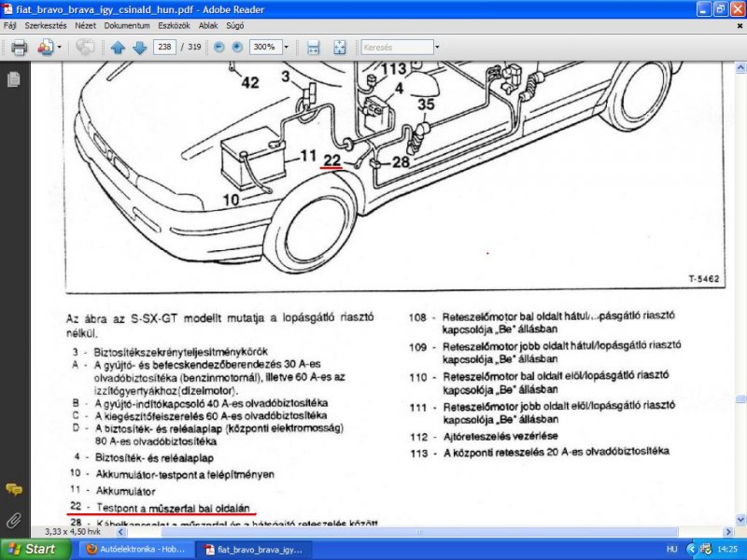Click the Keresés search field
Image resolution: width=747 pixels, height=560 pixels.
tap(397, 48)
